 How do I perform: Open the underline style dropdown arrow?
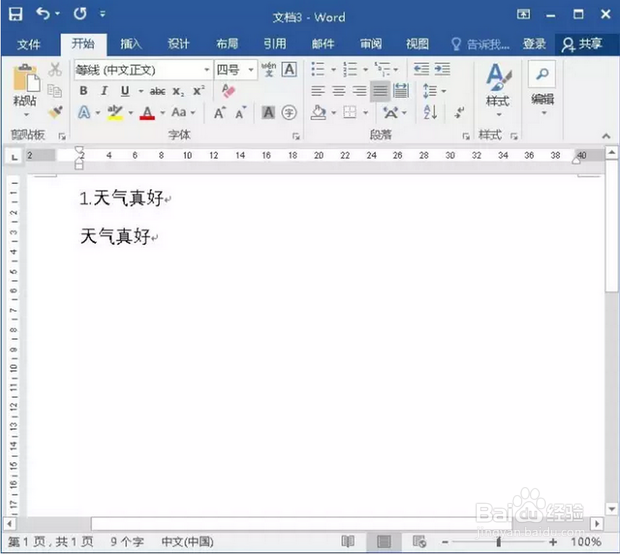(140, 91)
